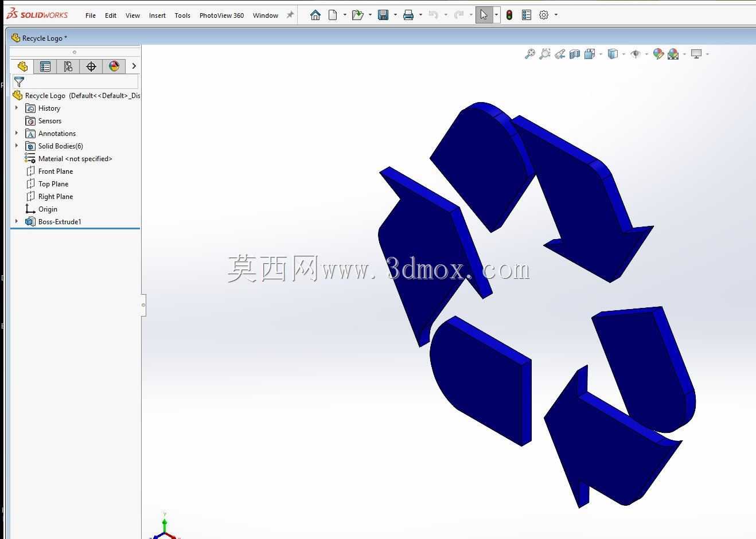Open an existing file with the folder icon
The height and width of the screenshot is (539, 756).
[x=358, y=15]
